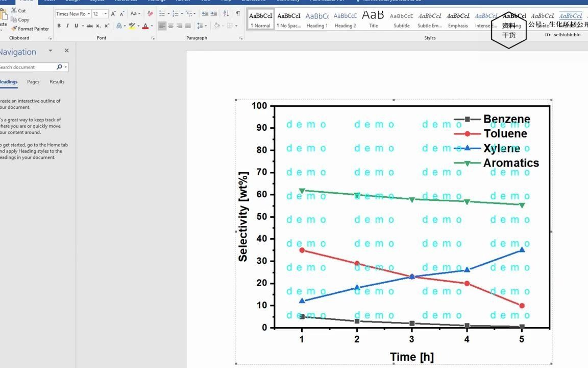This screenshot has height=368, width=588.
Task: Apply the Subtitle style
Action: coord(401,19)
